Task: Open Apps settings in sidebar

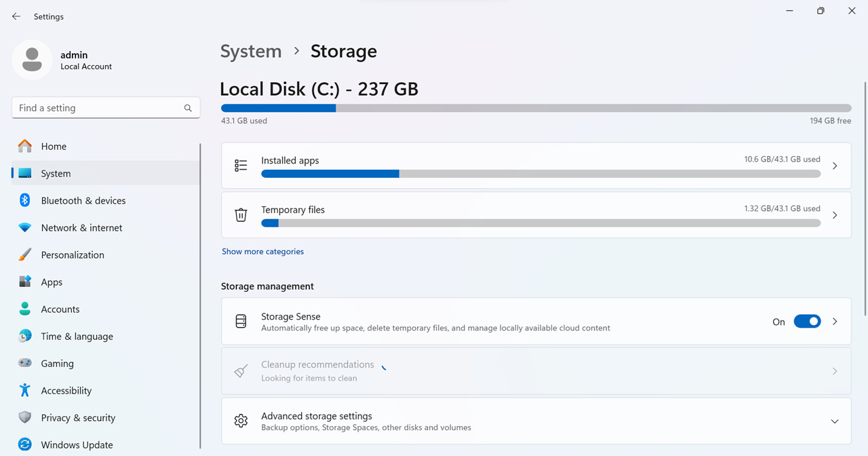Action: coord(106,282)
